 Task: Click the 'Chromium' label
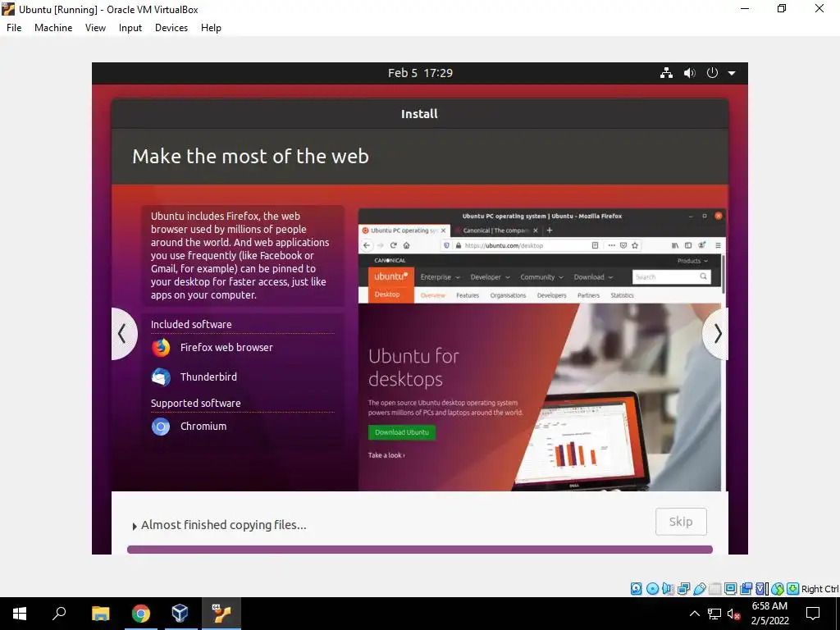coord(203,426)
